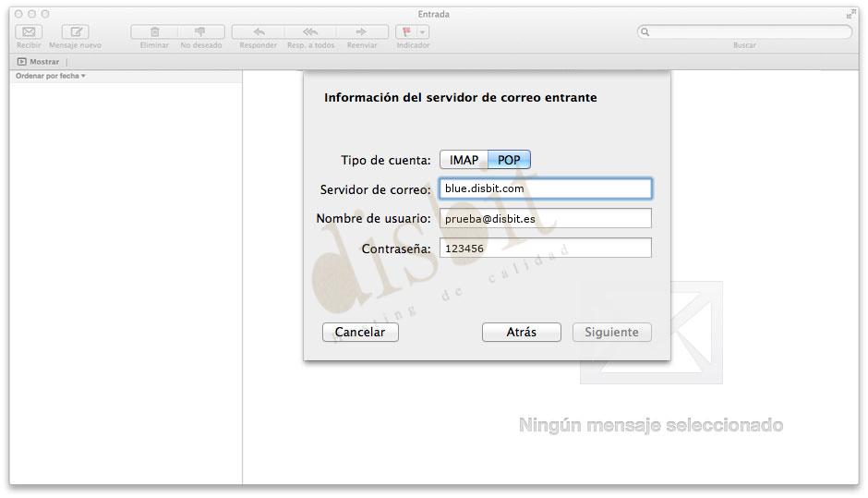Click the Responder arrow icon

(259, 31)
